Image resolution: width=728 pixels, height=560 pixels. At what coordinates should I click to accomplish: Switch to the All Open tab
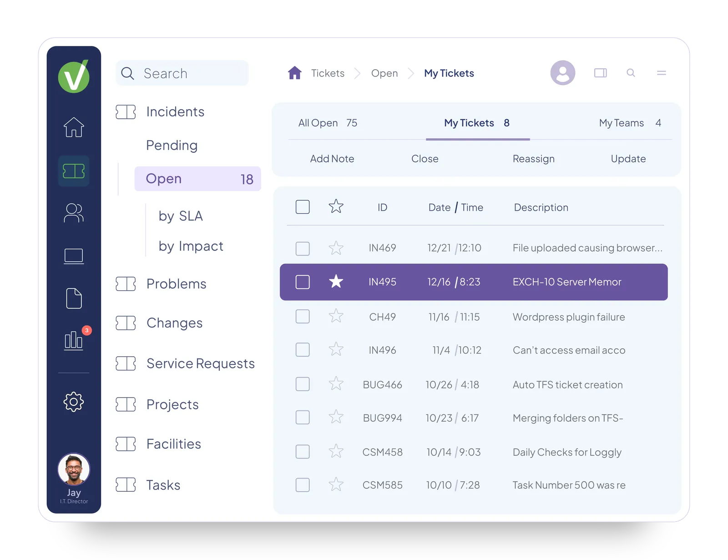(x=328, y=123)
